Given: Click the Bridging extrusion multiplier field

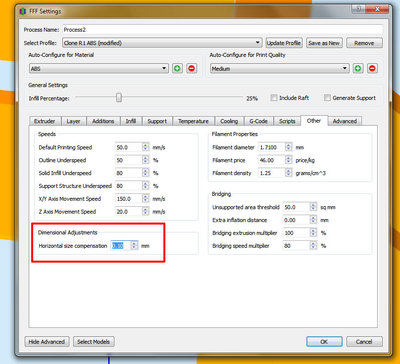Looking at the screenshot, I should tap(296, 233).
